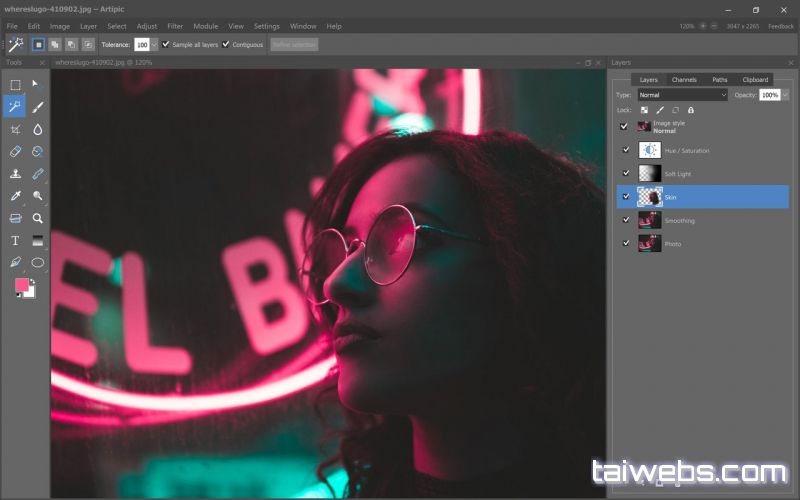Activate the Eyedropper tool

[x=15, y=196]
